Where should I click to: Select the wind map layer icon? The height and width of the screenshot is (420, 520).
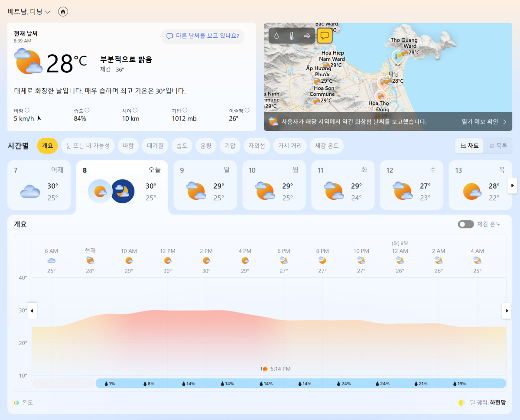click(x=307, y=36)
